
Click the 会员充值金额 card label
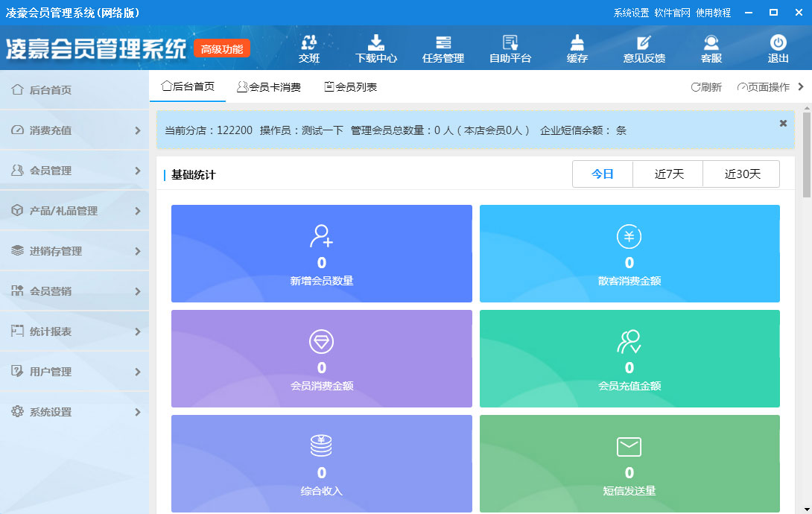tap(629, 386)
